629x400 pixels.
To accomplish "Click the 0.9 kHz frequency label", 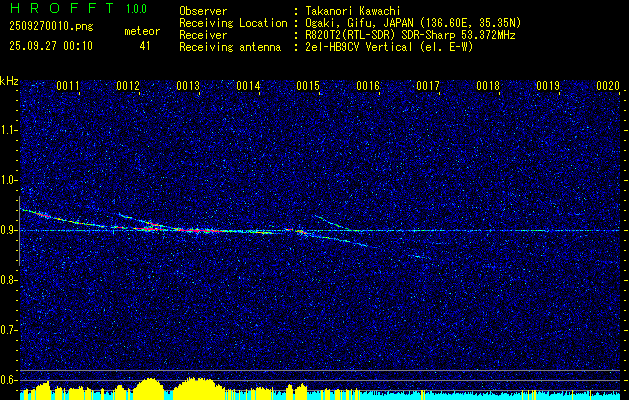I will (8, 230).
